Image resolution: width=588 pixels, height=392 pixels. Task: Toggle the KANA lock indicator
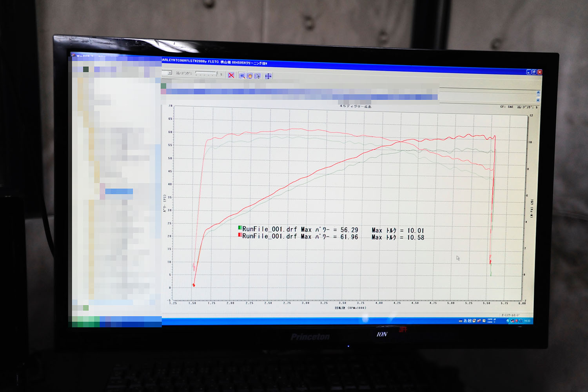[490, 322]
